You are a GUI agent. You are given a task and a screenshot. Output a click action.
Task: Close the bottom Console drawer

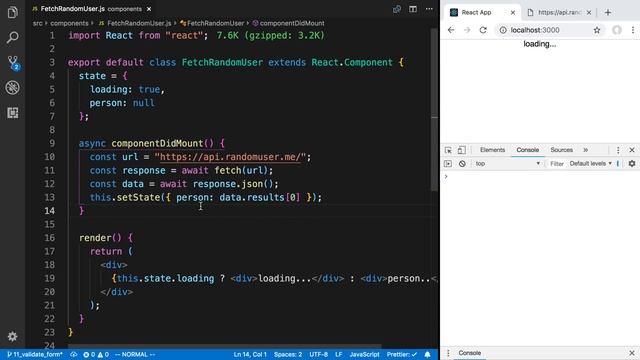pyautogui.click(x=632, y=353)
